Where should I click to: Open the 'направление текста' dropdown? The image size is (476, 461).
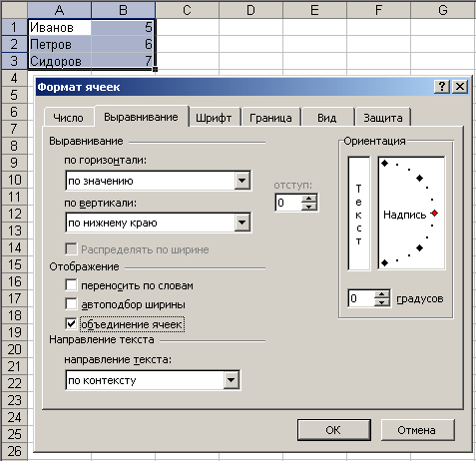tap(232, 380)
